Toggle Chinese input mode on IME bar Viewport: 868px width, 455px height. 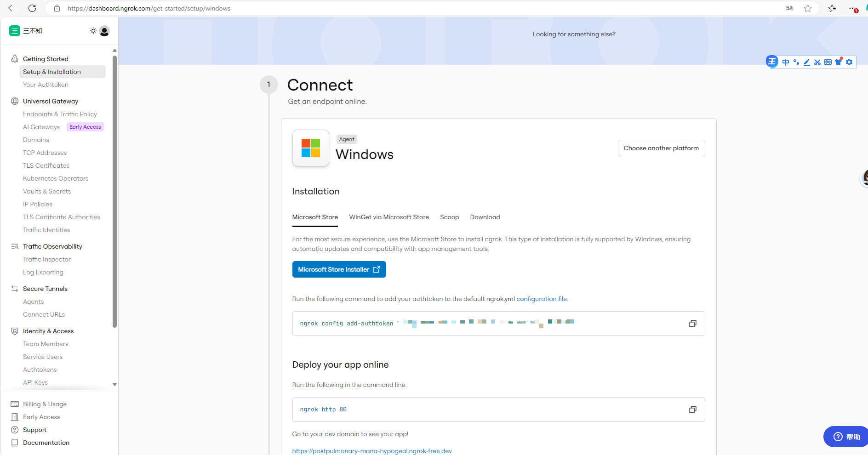[786, 62]
